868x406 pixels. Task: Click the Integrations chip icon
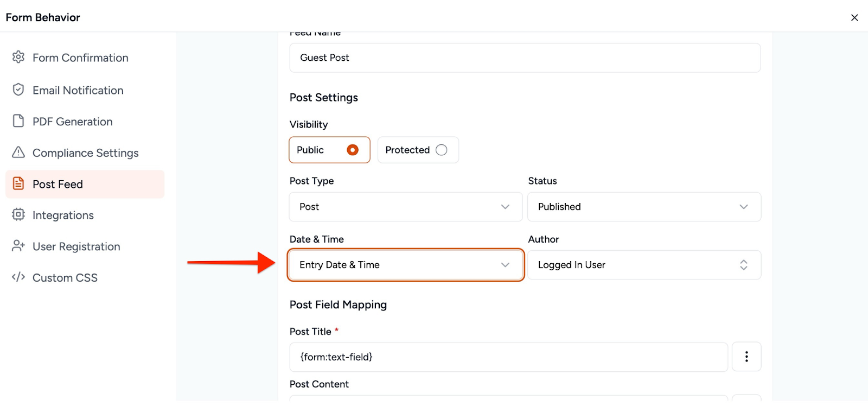[x=18, y=214]
